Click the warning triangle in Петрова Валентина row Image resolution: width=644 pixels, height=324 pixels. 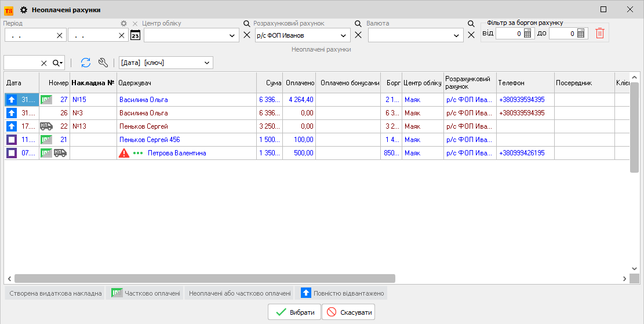(124, 153)
